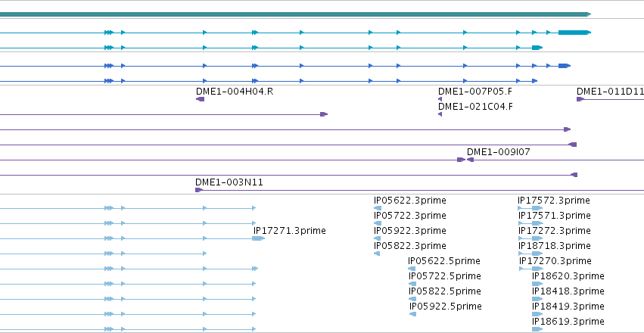Select the DME1-009I07 label
The width and height of the screenshot is (644, 333).
click(x=498, y=152)
